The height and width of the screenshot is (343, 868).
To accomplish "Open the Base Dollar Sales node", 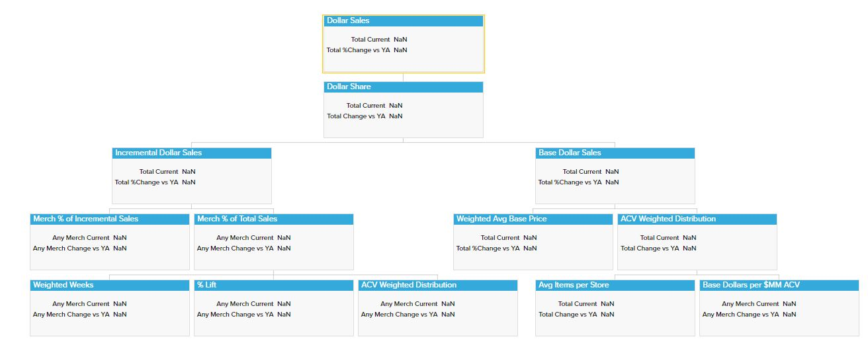I will point(615,153).
